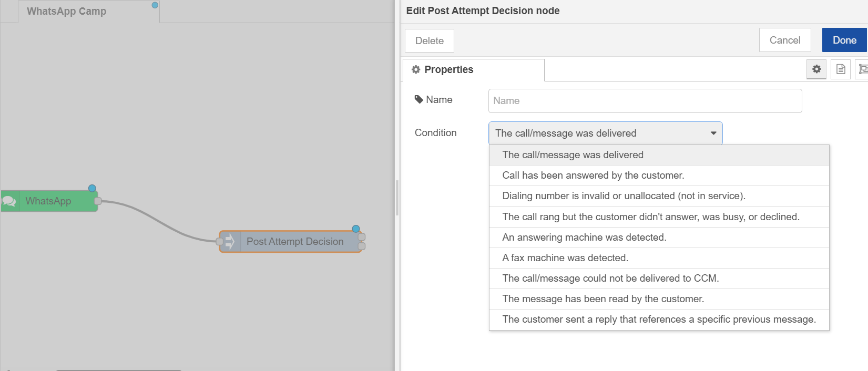The image size is (868, 371).
Task: Click Post Attempt Decision node input port
Action: click(219, 242)
